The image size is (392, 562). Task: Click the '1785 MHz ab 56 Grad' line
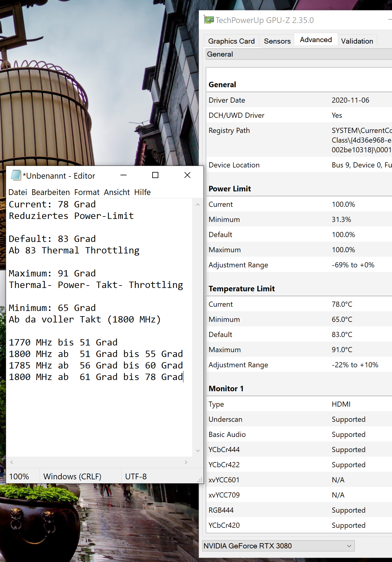96,365
